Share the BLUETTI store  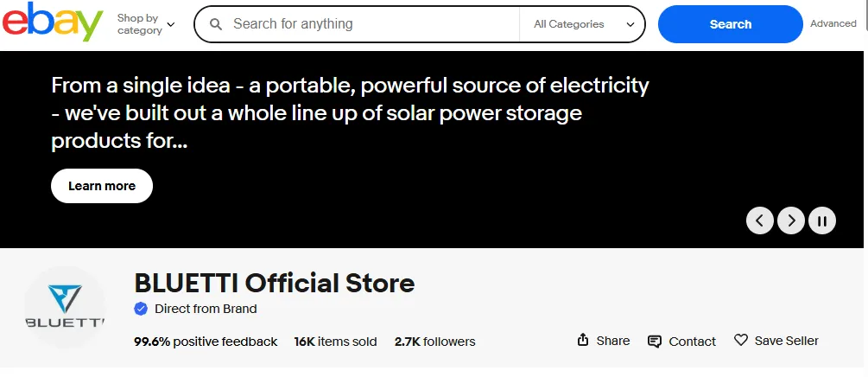pyautogui.click(x=604, y=341)
